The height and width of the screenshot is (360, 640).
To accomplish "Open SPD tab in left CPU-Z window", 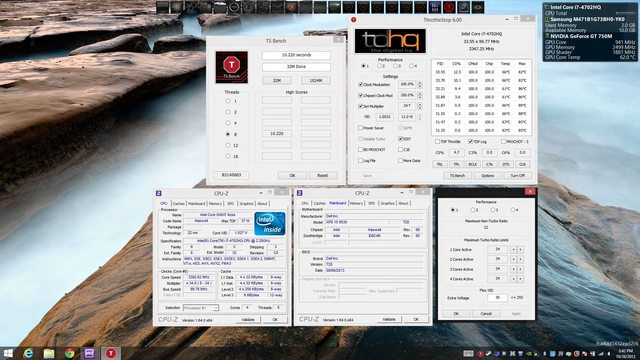I will click(x=231, y=203).
